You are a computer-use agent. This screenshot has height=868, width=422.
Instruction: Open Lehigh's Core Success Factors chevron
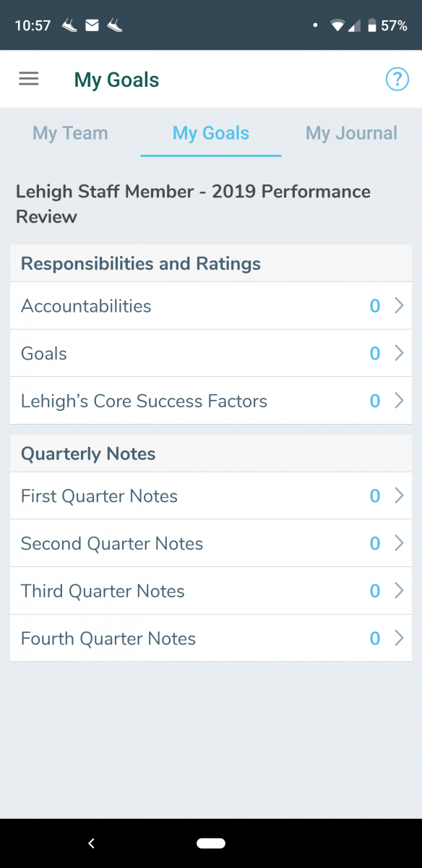[x=399, y=401]
